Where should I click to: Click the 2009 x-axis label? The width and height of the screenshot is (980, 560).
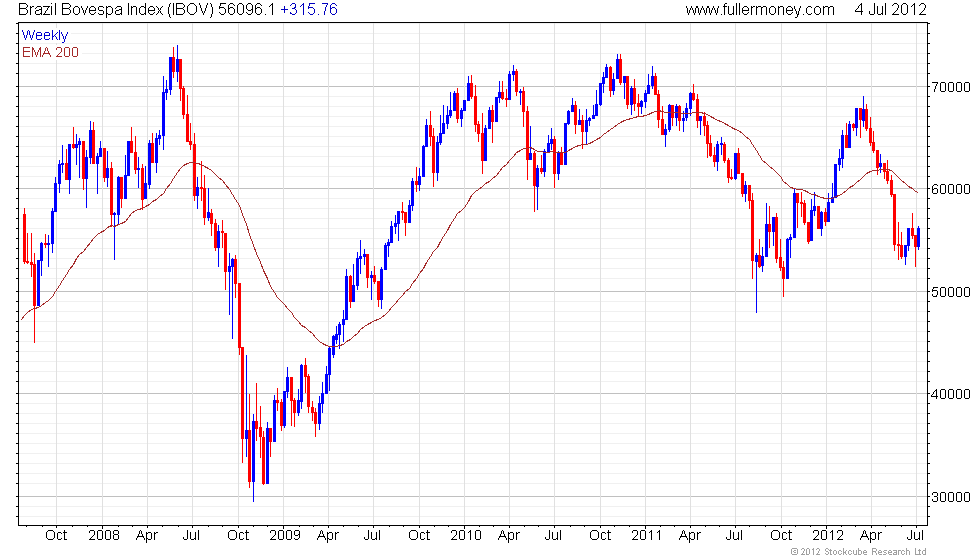click(x=285, y=536)
